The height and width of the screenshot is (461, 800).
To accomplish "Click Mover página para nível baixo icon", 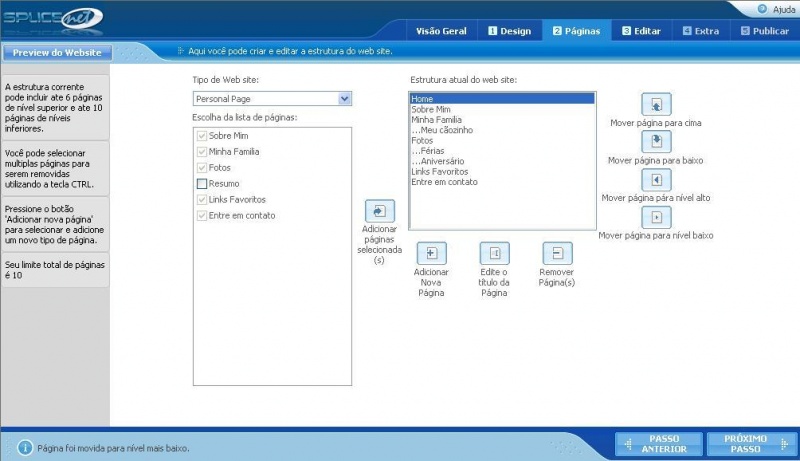I will pos(656,217).
